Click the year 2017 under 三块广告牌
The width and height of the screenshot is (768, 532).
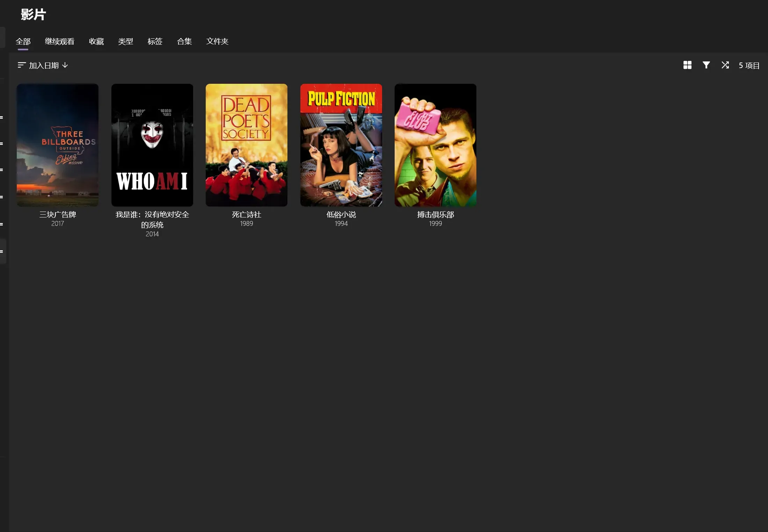(58, 224)
